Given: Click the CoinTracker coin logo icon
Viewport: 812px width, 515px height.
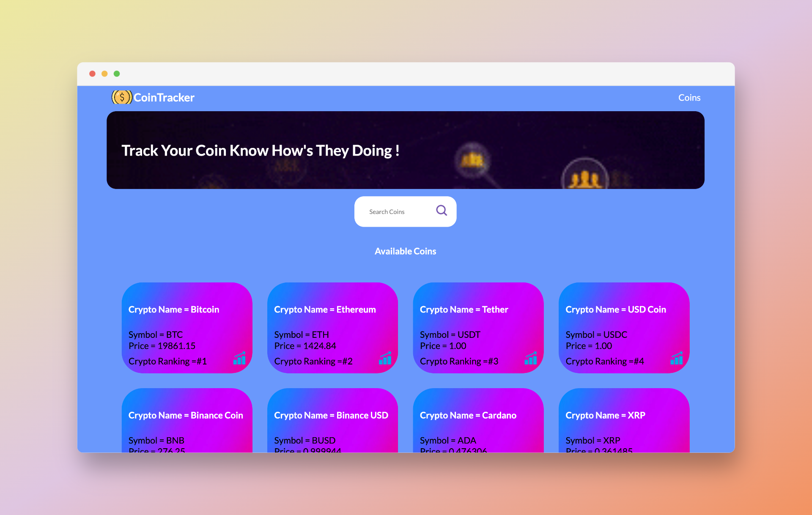Looking at the screenshot, I should tap(121, 97).
